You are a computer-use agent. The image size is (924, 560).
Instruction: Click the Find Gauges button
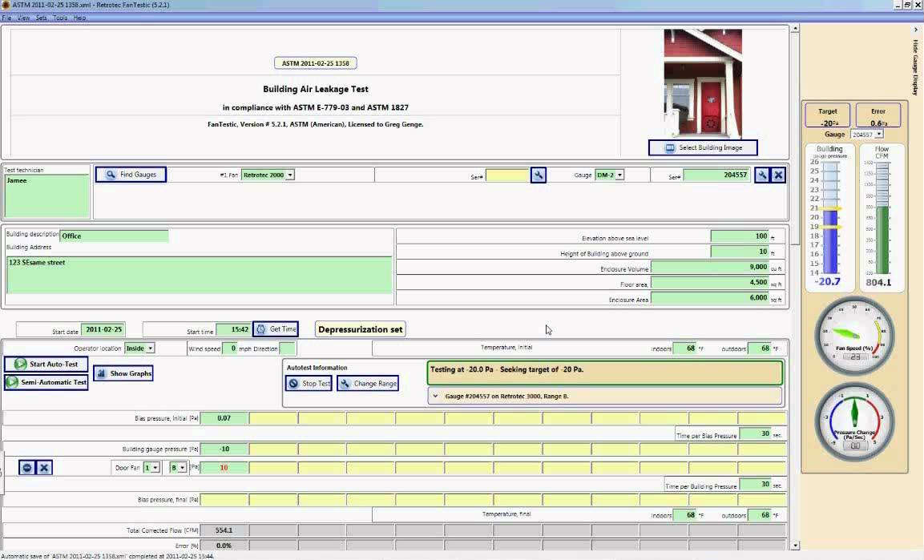point(131,174)
